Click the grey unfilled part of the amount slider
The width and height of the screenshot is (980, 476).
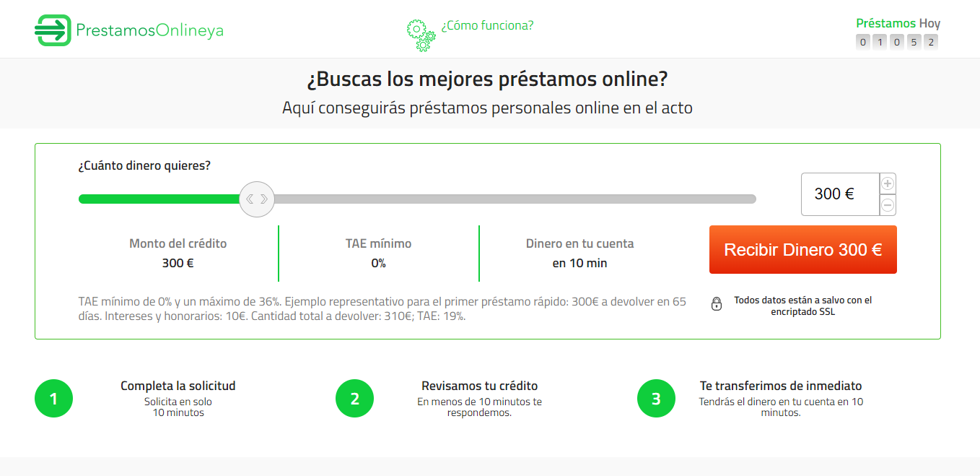coord(515,199)
